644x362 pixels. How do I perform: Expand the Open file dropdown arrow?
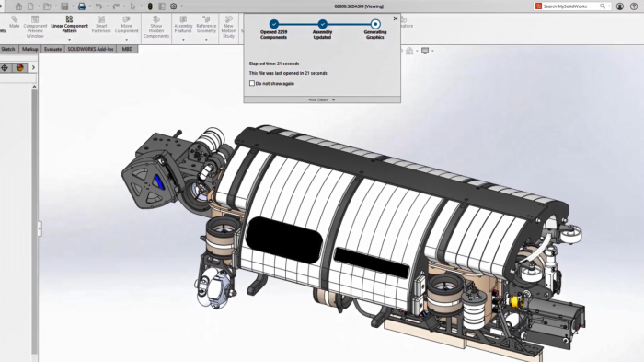[x=56, y=6]
